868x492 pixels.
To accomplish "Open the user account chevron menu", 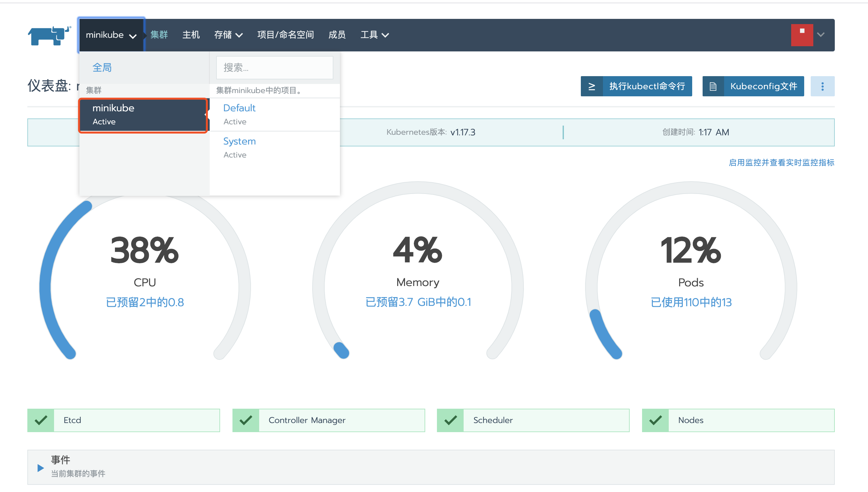I will pyautogui.click(x=821, y=35).
